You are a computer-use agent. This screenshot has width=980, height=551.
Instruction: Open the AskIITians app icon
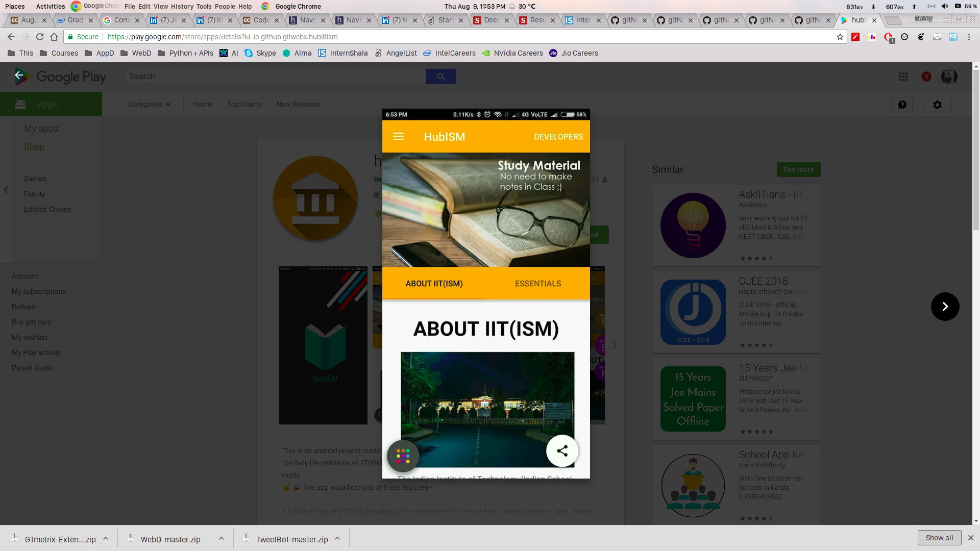tap(693, 226)
